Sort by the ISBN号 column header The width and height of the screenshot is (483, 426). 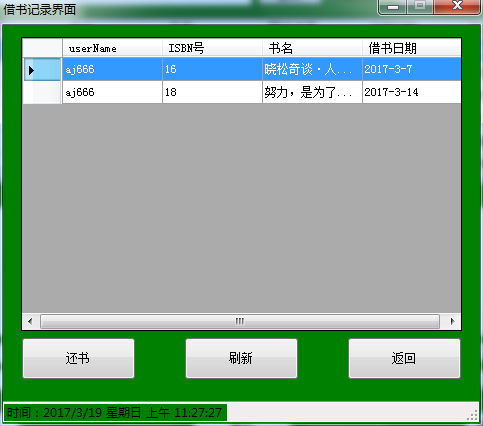[x=212, y=48]
